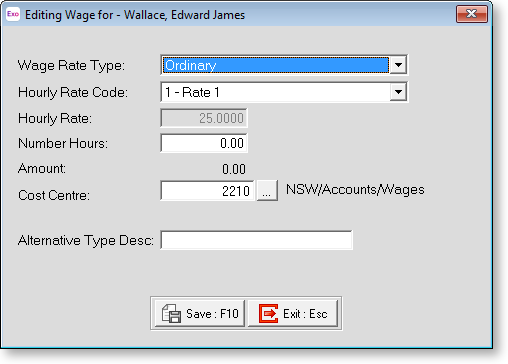508x364 pixels.
Task: Click the 'Alternative Type Desc:' label
Action: point(86,240)
